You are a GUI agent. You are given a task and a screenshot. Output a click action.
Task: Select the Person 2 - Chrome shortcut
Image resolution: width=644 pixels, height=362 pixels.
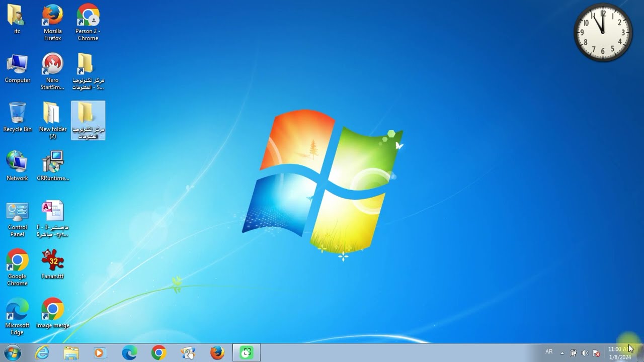click(x=88, y=23)
